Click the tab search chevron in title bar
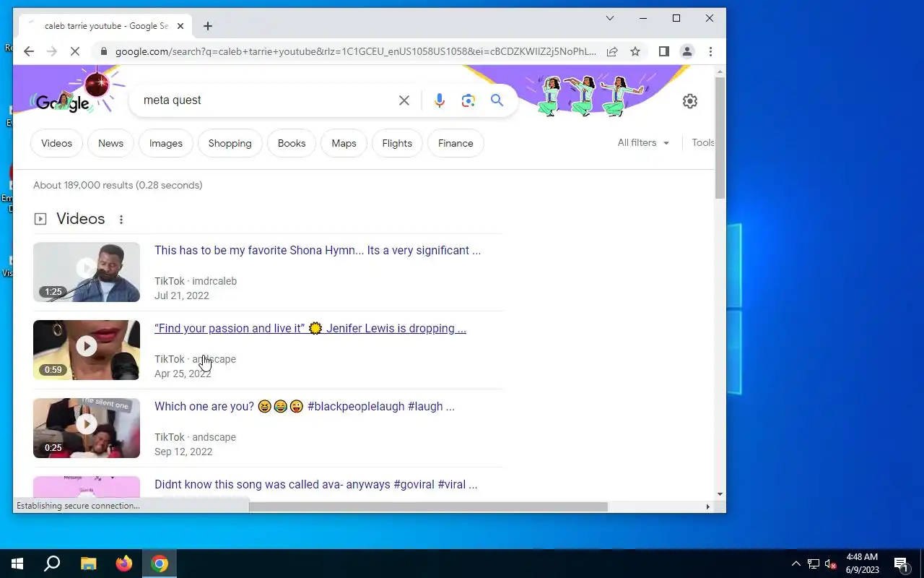This screenshot has width=924, height=578. click(x=610, y=18)
